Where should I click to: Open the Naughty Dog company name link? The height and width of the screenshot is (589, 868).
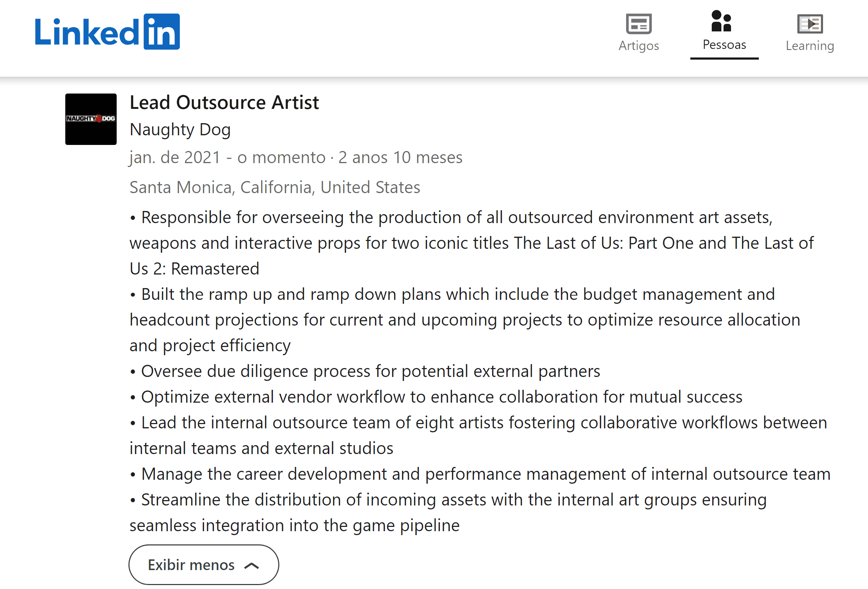(180, 130)
